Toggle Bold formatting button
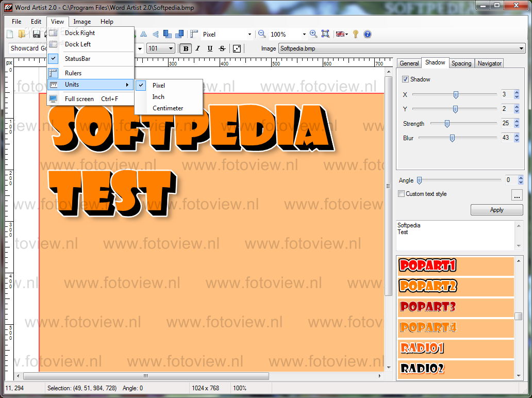Viewport: 532px width, 398px height. 186,48
